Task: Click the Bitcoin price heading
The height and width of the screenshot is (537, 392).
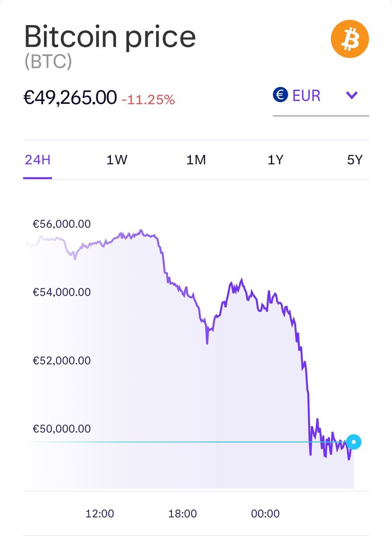Action: coord(110,38)
